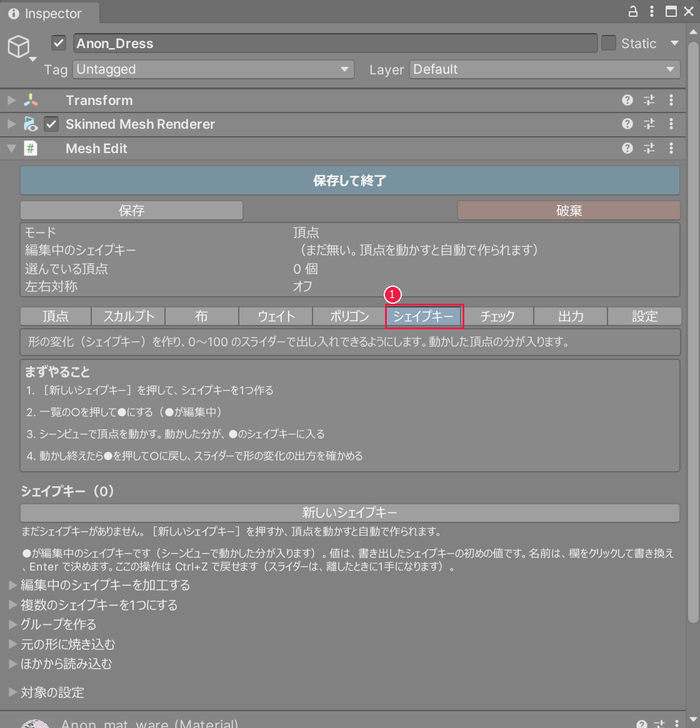Switch to the ウェイト tab
This screenshot has height=728, width=700.
(276, 316)
